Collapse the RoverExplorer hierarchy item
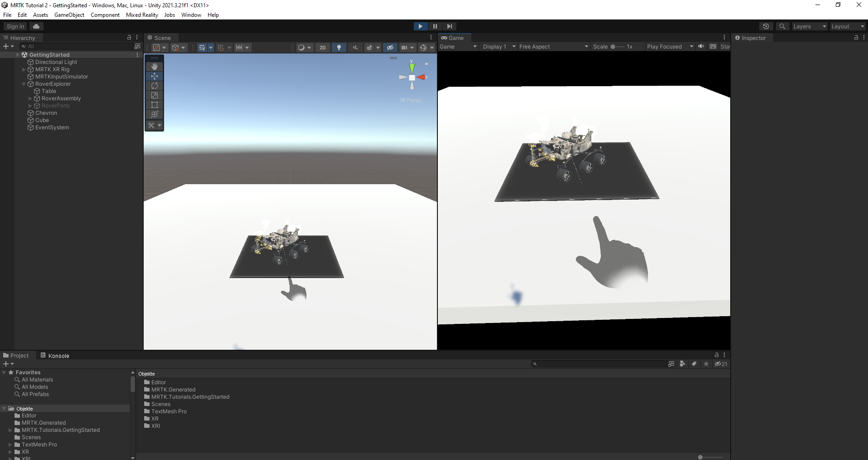868x460 pixels. 23,84
